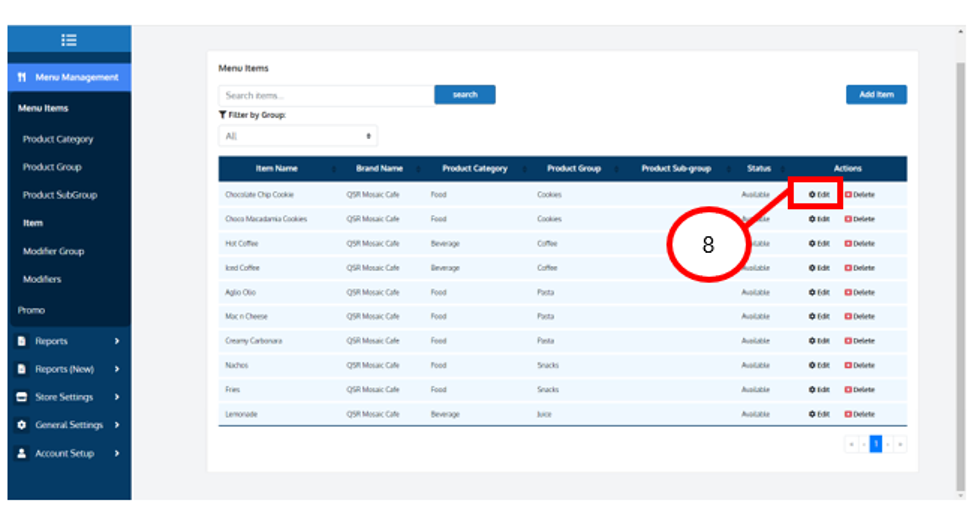Open the Filter by Group dropdown
The height and width of the screenshot is (516, 972).
click(x=298, y=135)
